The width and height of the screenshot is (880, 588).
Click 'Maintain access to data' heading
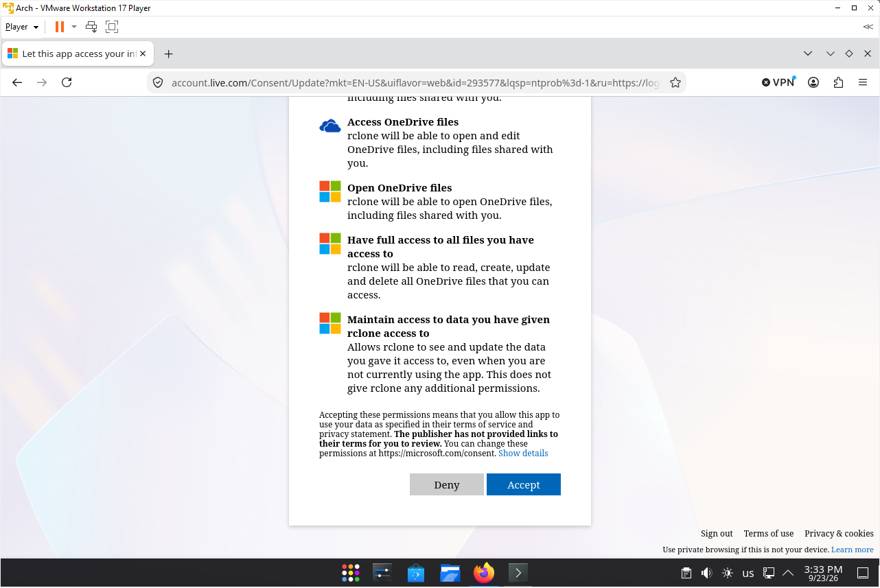click(448, 327)
